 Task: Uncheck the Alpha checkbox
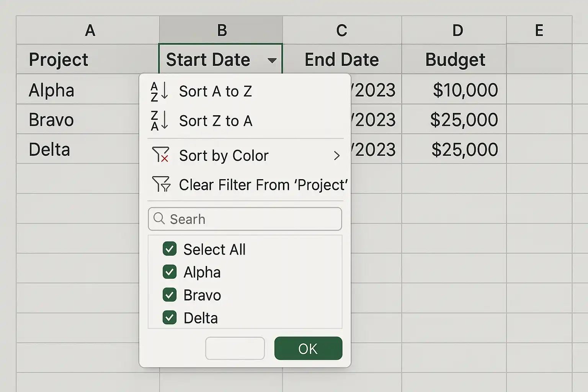point(170,272)
